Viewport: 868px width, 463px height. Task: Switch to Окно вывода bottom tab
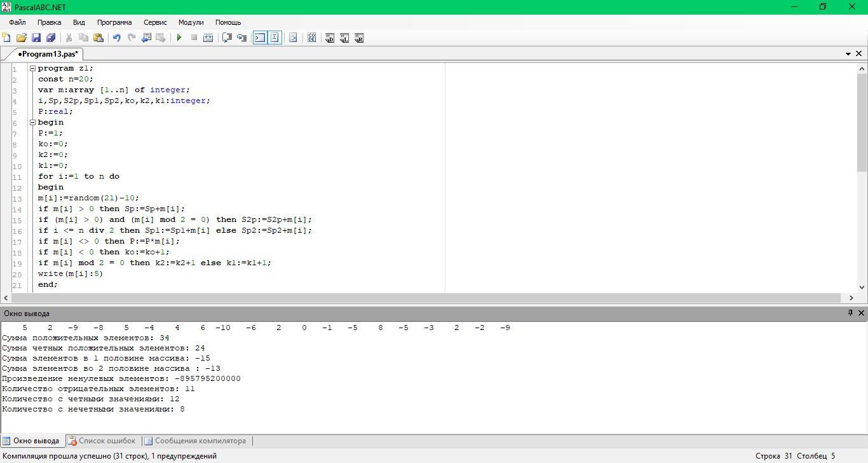coord(31,441)
